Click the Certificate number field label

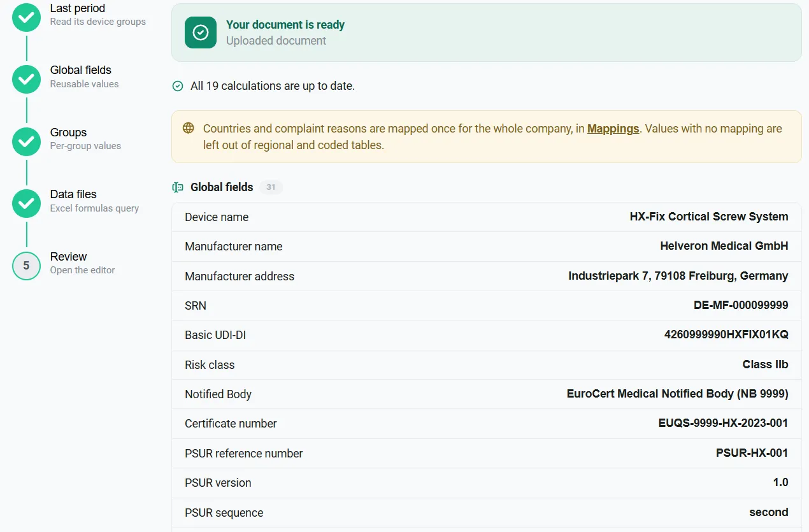[231, 424]
